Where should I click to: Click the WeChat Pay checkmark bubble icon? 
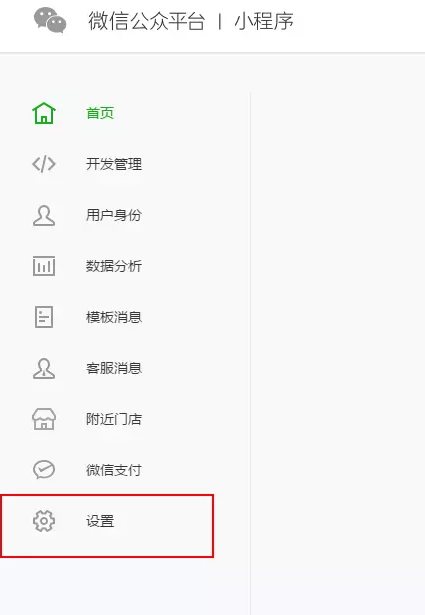click(x=44, y=469)
